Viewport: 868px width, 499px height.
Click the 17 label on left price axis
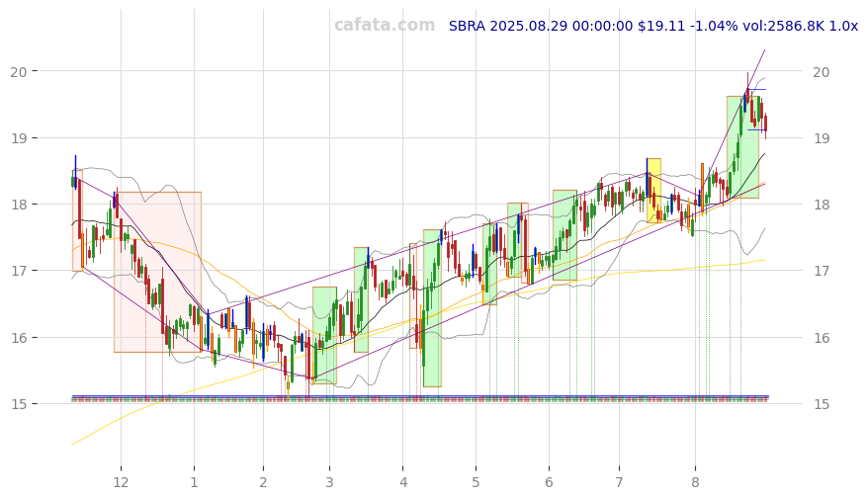tap(18, 271)
